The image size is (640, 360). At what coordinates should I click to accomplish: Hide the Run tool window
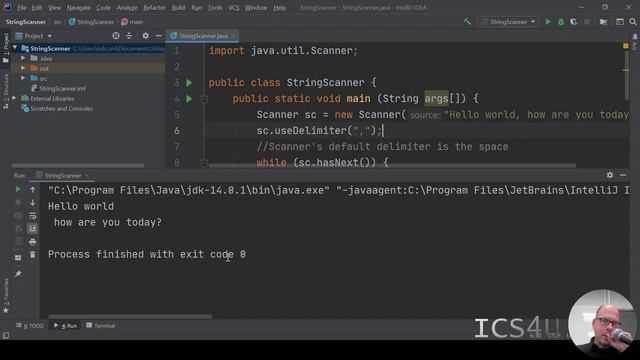tap(623, 175)
